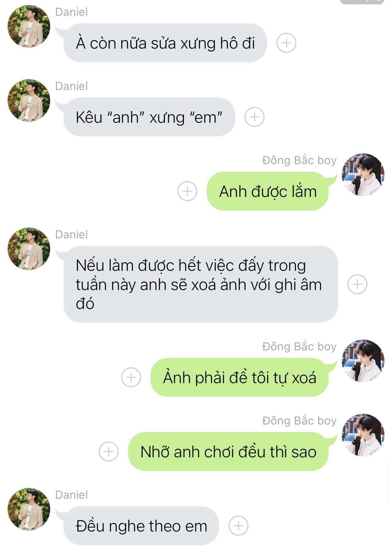Image resolution: width=392 pixels, height=547 pixels.
Task: Open Daniel's avatar by "Đều nghe theo em"
Action: (x=29, y=509)
